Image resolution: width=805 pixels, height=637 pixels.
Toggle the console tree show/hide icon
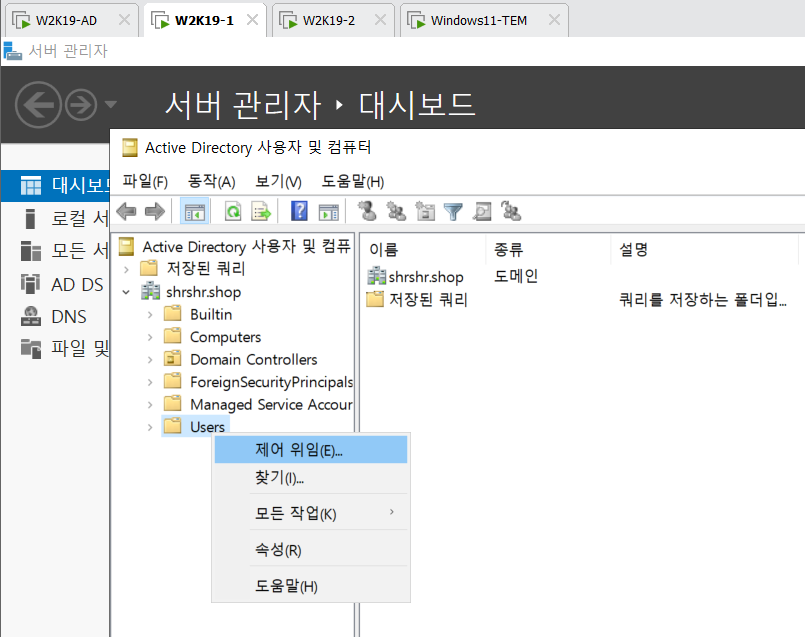click(195, 211)
